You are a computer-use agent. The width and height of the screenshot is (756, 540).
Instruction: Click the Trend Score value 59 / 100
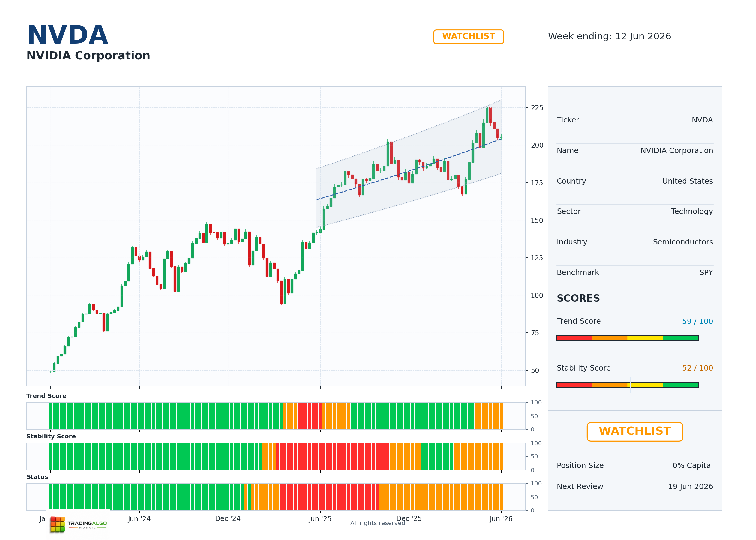point(697,322)
